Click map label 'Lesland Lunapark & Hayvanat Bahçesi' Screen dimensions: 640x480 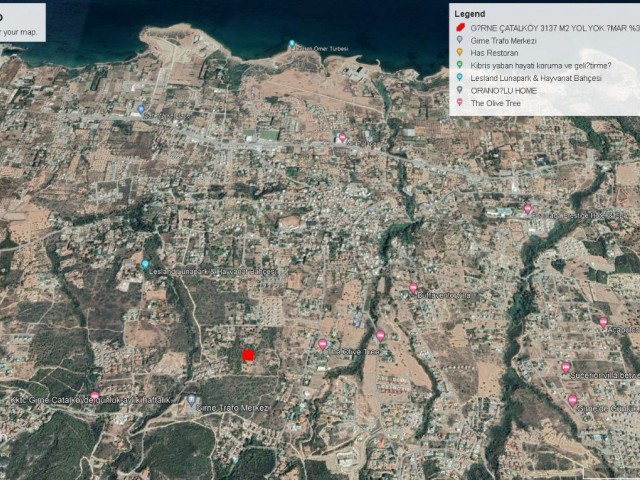(213, 272)
